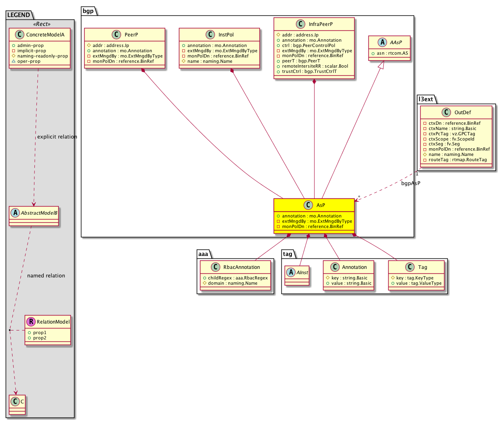
Task: Select the Tag class icon
Action: [410, 267]
